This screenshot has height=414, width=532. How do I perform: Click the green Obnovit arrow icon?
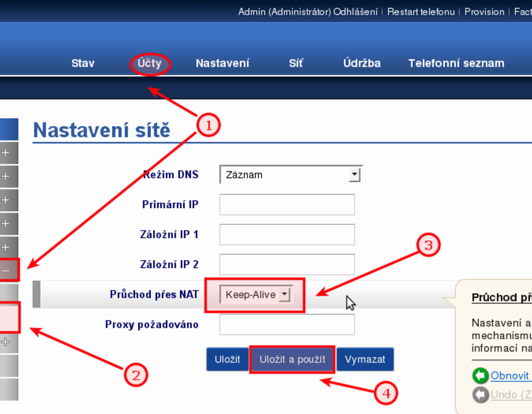tap(481, 376)
